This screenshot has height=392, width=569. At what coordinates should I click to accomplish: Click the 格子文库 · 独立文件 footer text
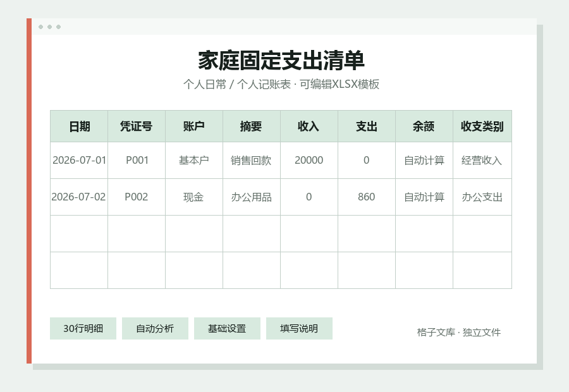(x=459, y=332)
